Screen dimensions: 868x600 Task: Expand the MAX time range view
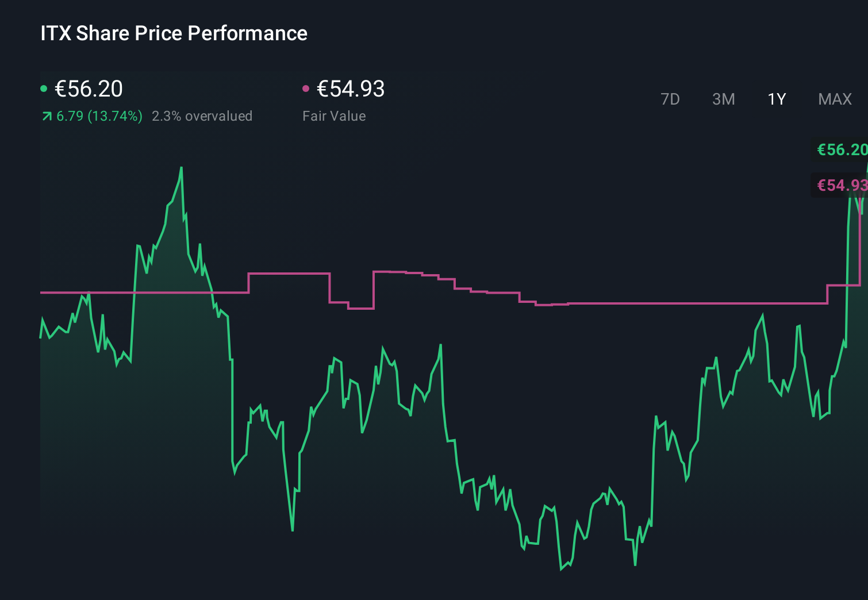(x=835, y=99)
